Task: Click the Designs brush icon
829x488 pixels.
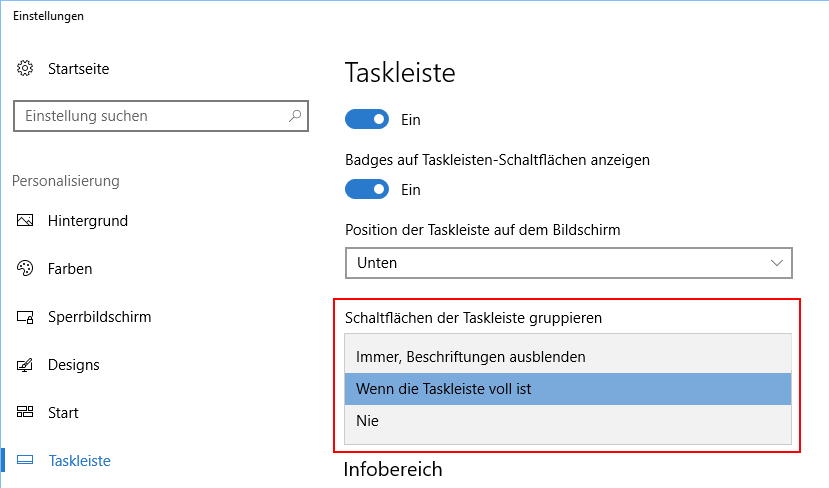Action: pos(25,365)
